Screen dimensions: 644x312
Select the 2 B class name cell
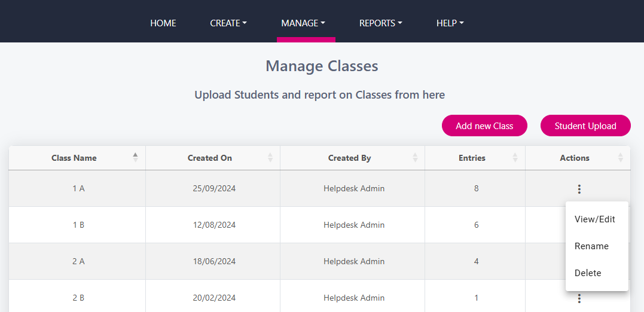pos(77,296)
